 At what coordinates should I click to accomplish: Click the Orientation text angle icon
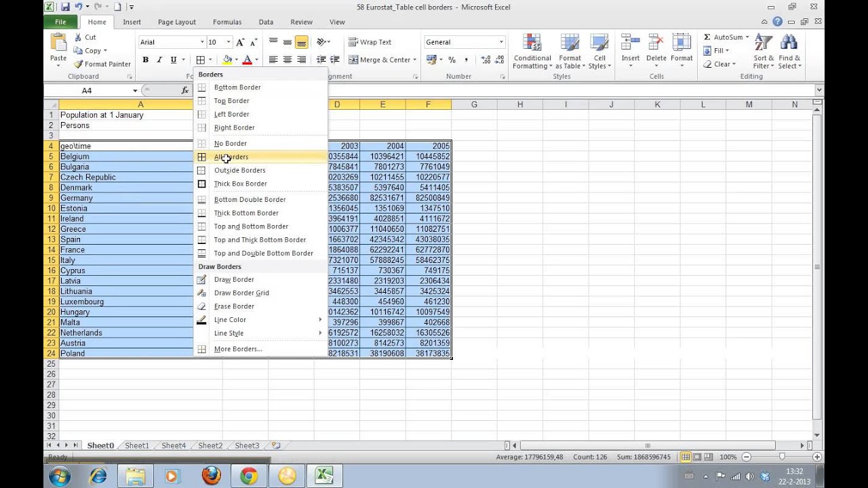[x=321, y=42]
